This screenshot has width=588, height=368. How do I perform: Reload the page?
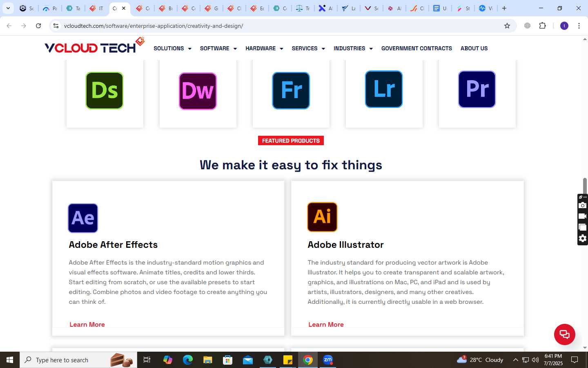(38, 26)
